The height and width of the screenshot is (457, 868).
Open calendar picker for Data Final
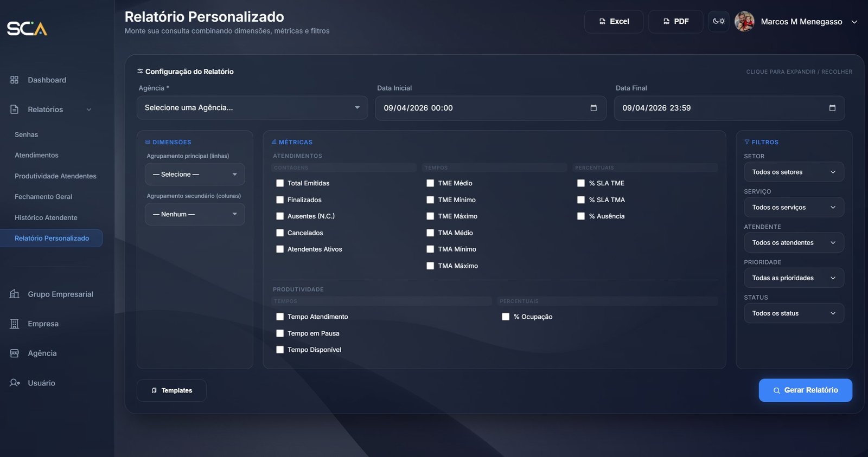pos(832,108)
